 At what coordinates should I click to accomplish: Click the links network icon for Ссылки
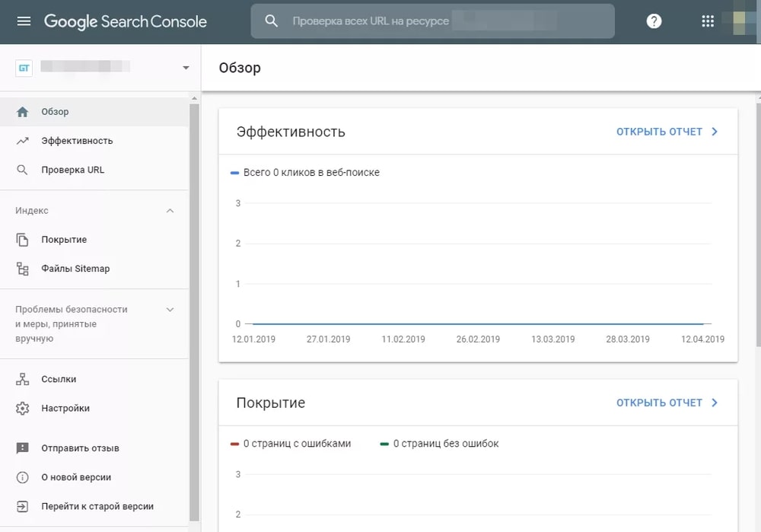22,379
